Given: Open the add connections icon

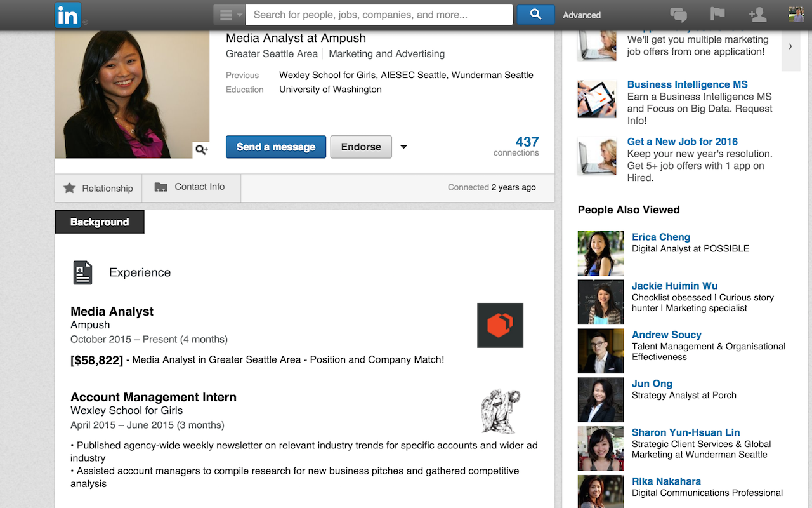Looking at the screenshot, I should click(x=757, y=15).
